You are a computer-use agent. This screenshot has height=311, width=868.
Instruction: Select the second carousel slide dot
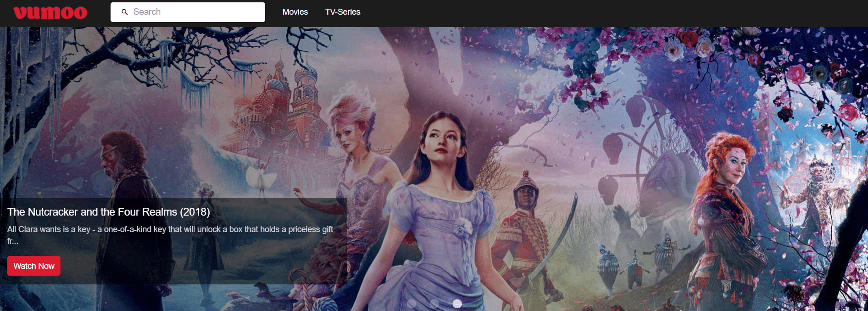pos(434,304)
